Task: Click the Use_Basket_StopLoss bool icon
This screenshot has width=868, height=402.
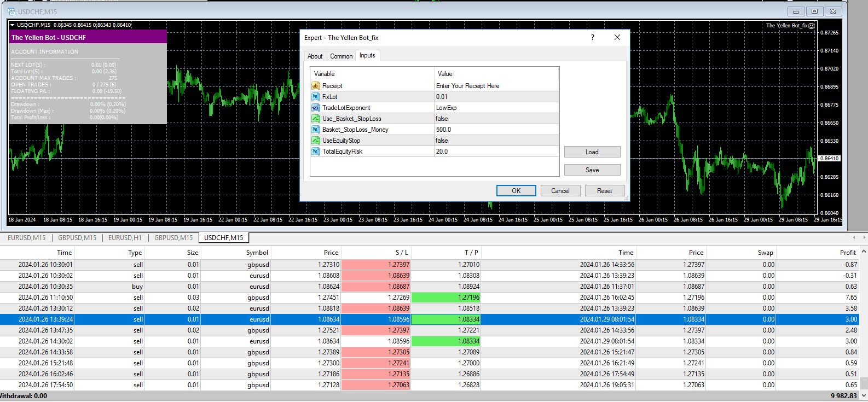Action: [315, 119]
